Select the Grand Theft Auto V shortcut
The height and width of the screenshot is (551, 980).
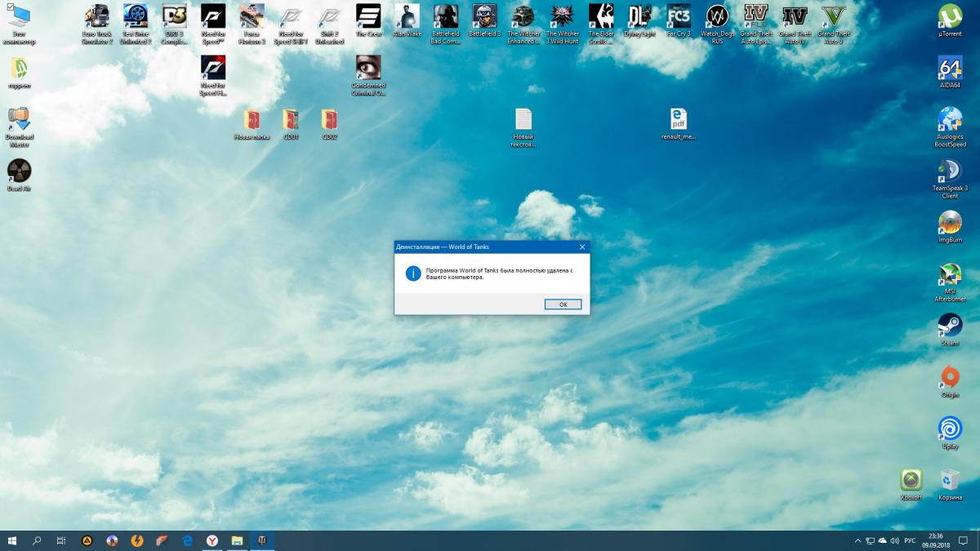834,17
